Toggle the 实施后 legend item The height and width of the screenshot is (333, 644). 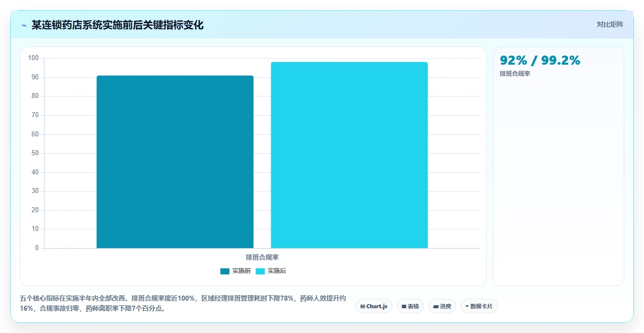click(x=271, y=271)
